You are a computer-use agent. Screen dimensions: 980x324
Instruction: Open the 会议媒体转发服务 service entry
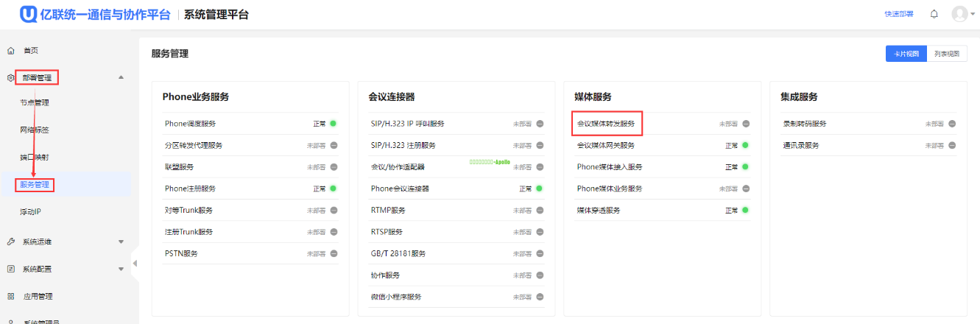605,124
